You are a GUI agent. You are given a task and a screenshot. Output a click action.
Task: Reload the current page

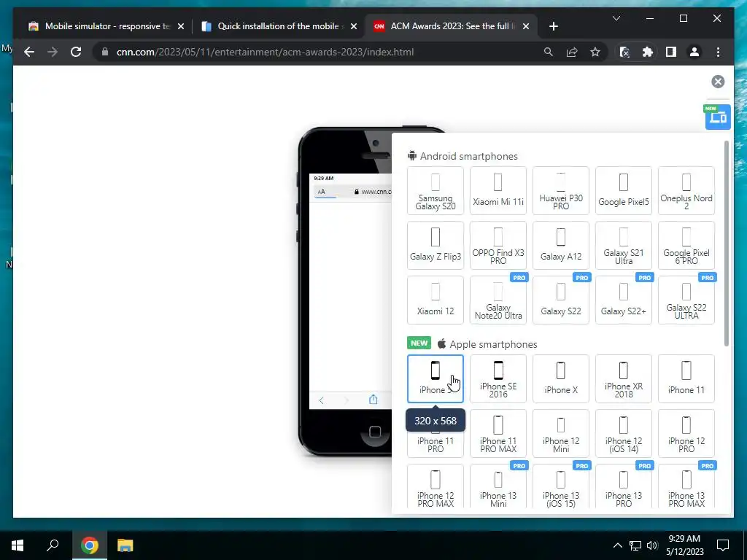pos(76,52)
